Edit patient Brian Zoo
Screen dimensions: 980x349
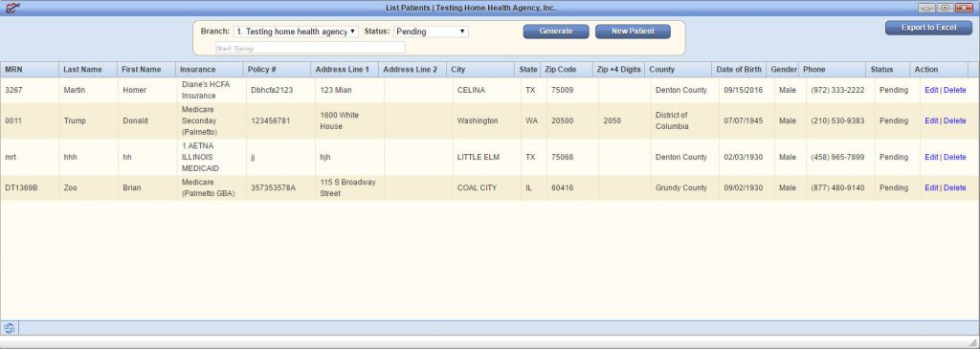tap(931, 188)
